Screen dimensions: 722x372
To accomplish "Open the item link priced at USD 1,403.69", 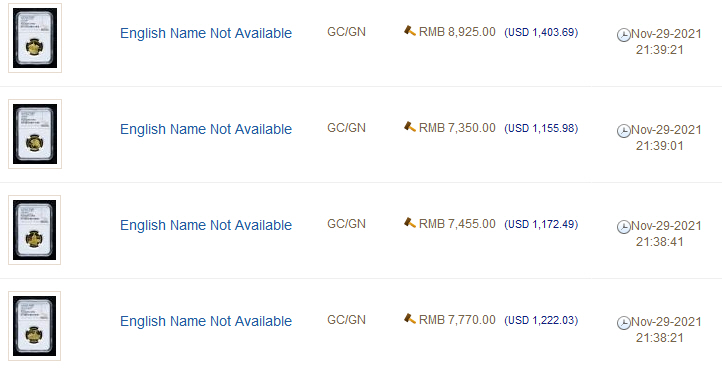I will point(206,33).
